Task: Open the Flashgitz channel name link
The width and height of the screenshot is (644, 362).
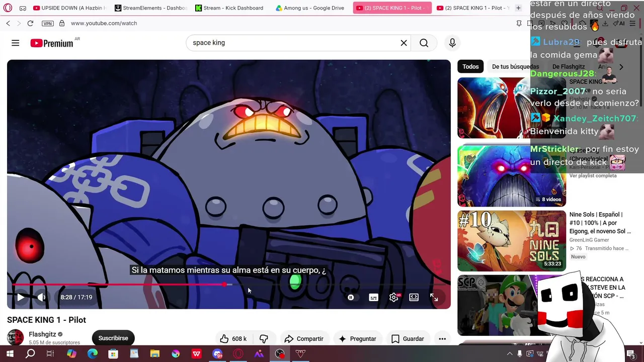Action: pyautogui.click(x=42, y=334)
